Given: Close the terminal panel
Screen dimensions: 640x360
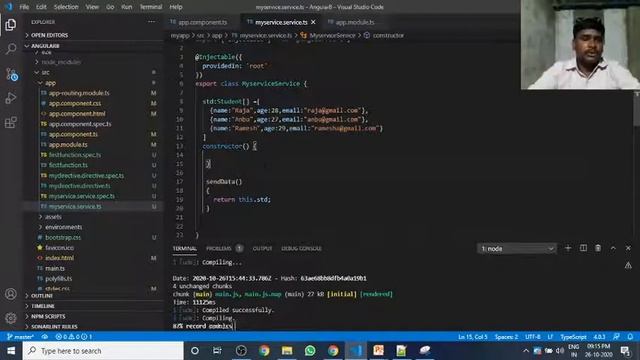Looking at the screenshot, I should tap(628, 248).
